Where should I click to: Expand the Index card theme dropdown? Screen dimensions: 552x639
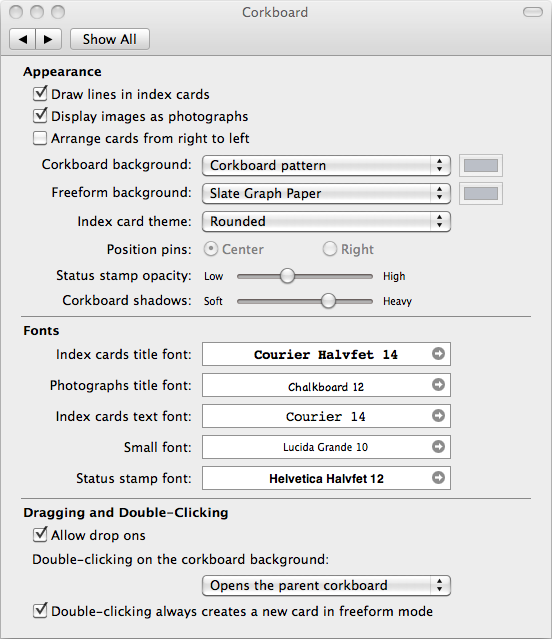(x=326, y=221)
